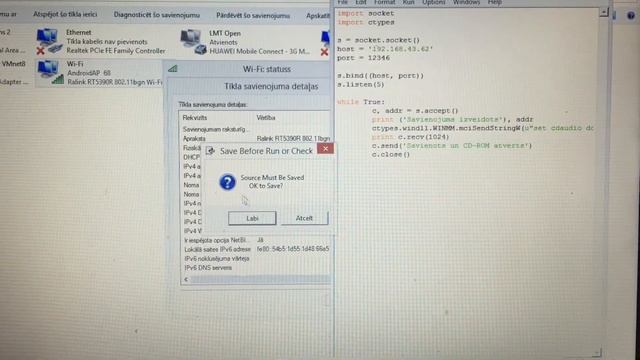This screenshot has width=640, height=360.
Task: Click the horizontal scrollbar in details list
Action: coord(260,280)
